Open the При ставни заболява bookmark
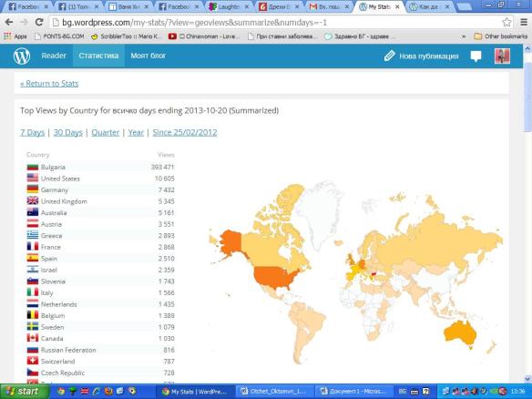The width and height of the screenshot is (532, 399). tap(281, 36)
